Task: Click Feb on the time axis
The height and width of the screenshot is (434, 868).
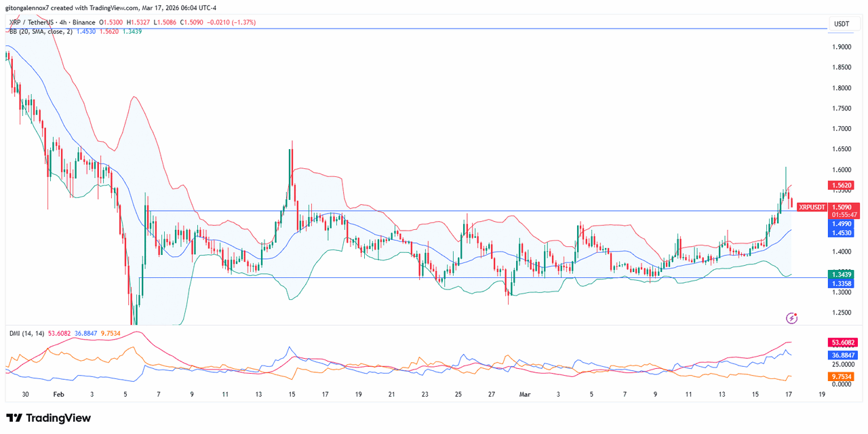Action: (58, 394)
